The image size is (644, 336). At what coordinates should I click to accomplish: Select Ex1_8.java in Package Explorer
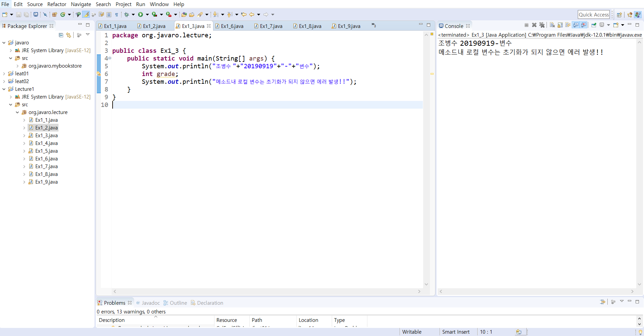[x=46, y=174]
